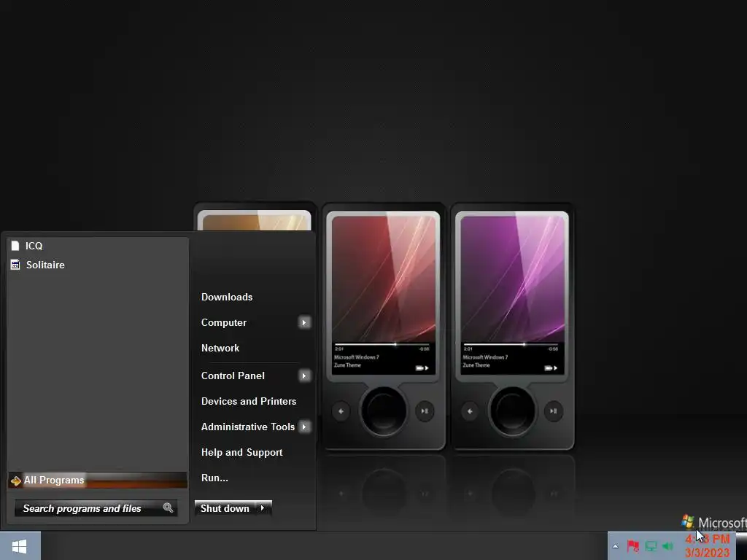Image resolution: width=747 pixels, height=560 pixels.
Task: Expand the Control Panel submenu arrow
Action: click(x=304, y=376)
